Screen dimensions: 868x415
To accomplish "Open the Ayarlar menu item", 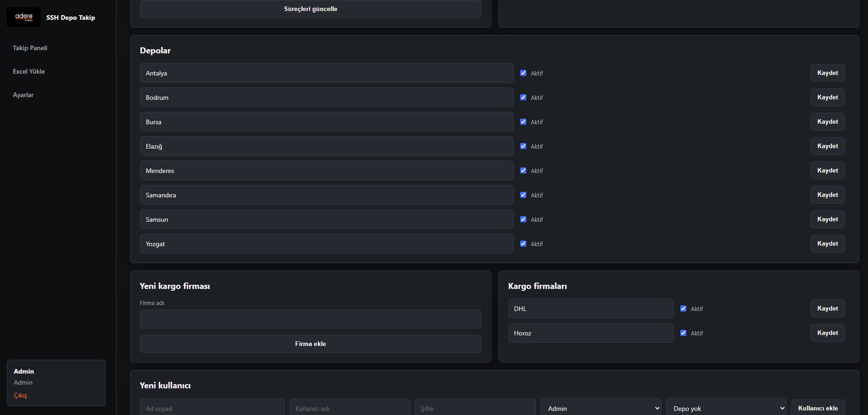I will pyautogui.click(x=23, y=95).
